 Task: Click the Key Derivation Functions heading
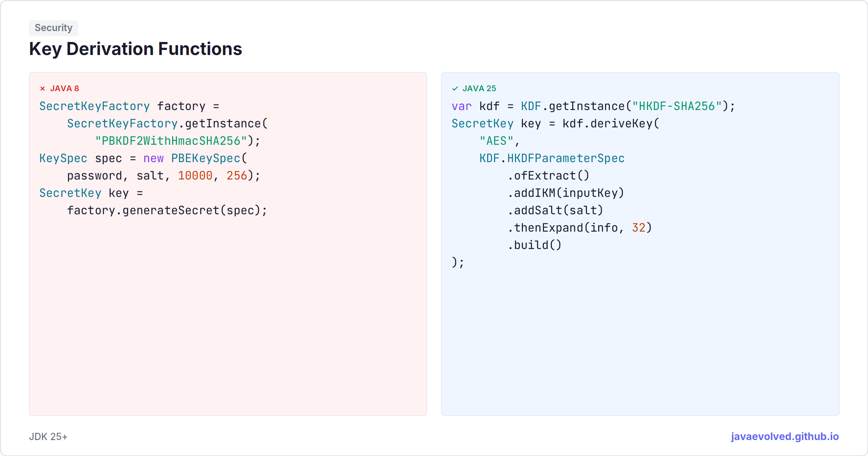click(x=136, y=49)
